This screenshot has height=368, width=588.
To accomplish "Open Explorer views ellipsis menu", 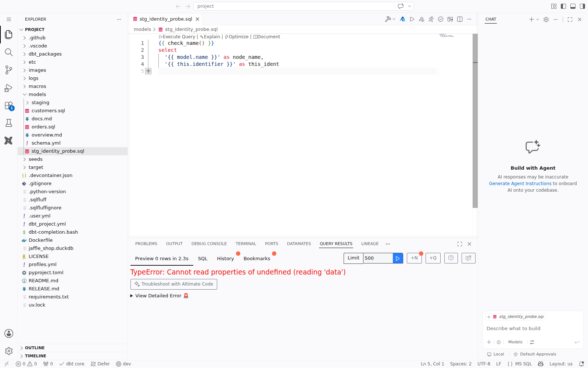I will [x=119, y=19].
